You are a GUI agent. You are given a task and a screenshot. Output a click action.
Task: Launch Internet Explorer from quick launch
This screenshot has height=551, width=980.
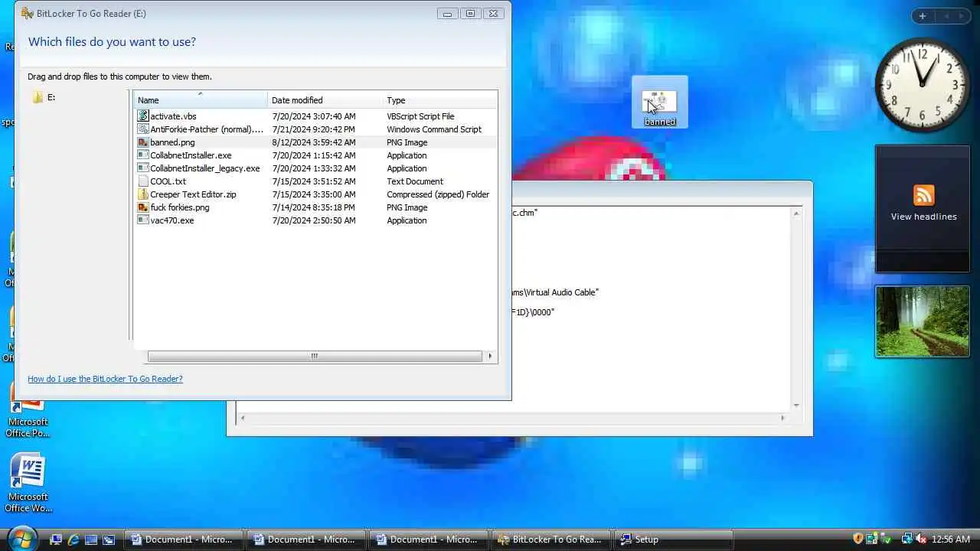[x=73, y=540]
